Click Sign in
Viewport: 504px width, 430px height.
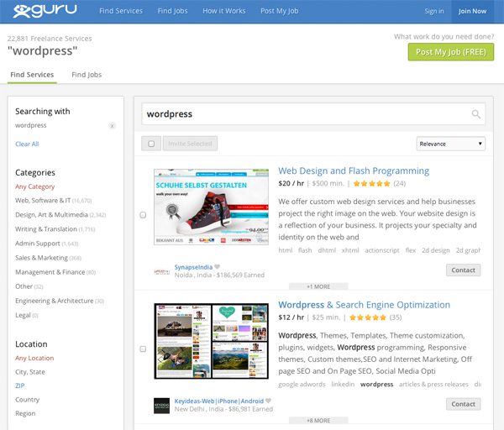point(434,11)
